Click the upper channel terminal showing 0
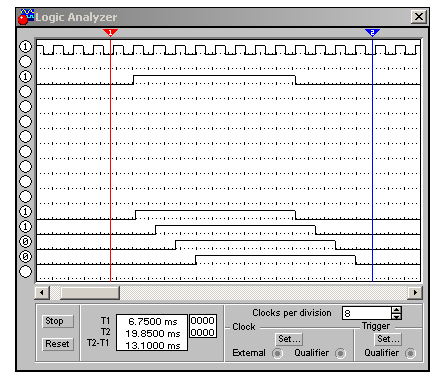This screenshot has height=383, width=443. [x=26, y=241]
